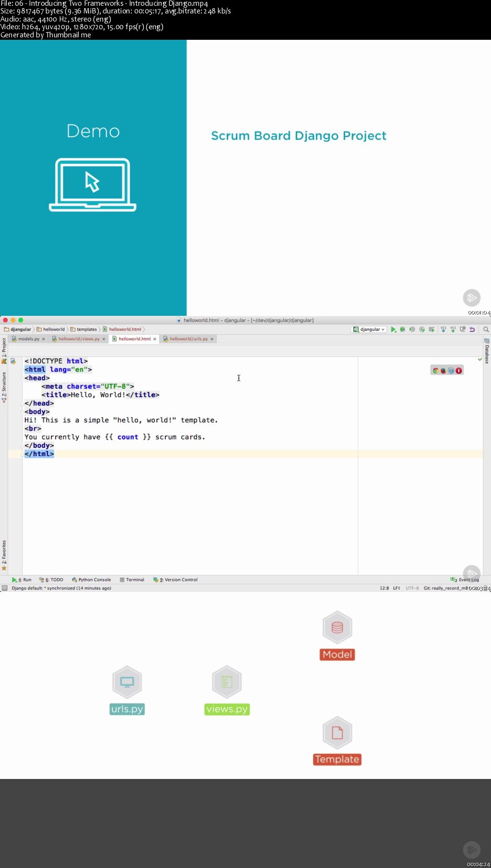Click the gutter icon beside DOCTYPE line
Viewport: 491px width, 868px height.
(13, 361)
